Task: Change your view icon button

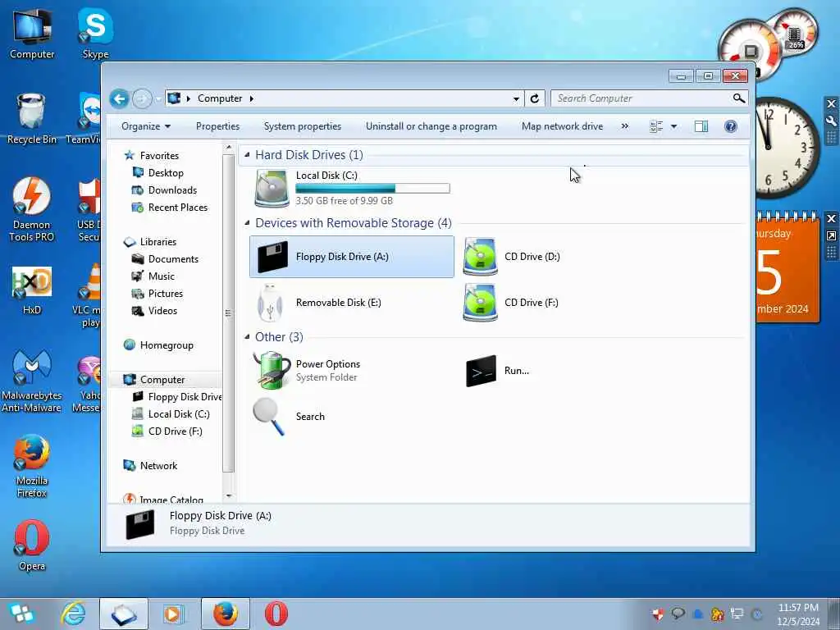Action: 656,126
